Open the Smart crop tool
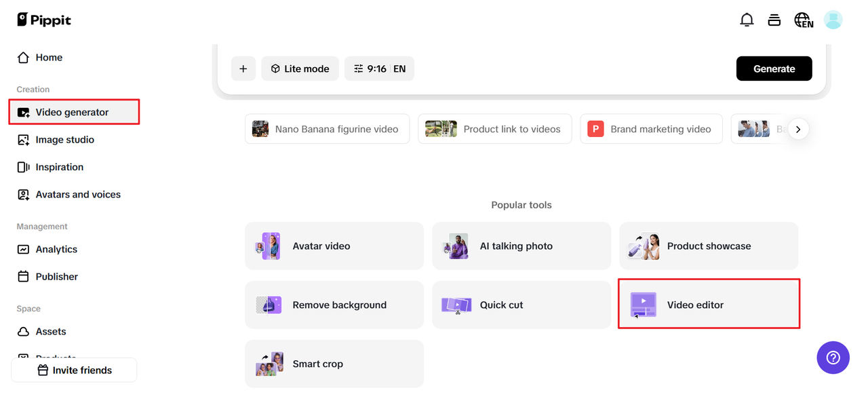 (334, 364)
